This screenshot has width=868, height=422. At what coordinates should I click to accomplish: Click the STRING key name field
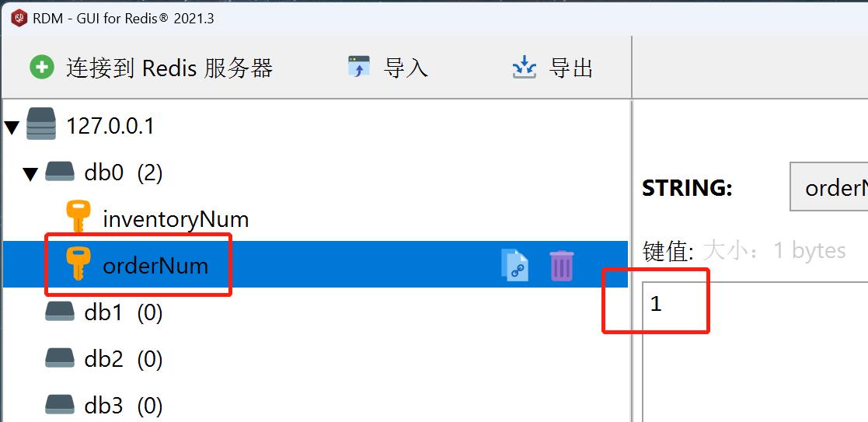click(x=828, y=187)
